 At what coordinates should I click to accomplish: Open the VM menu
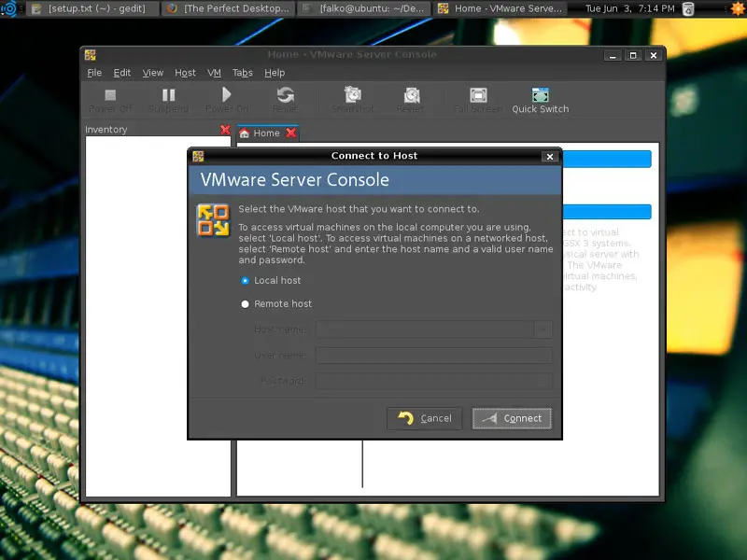click(214, 73)
